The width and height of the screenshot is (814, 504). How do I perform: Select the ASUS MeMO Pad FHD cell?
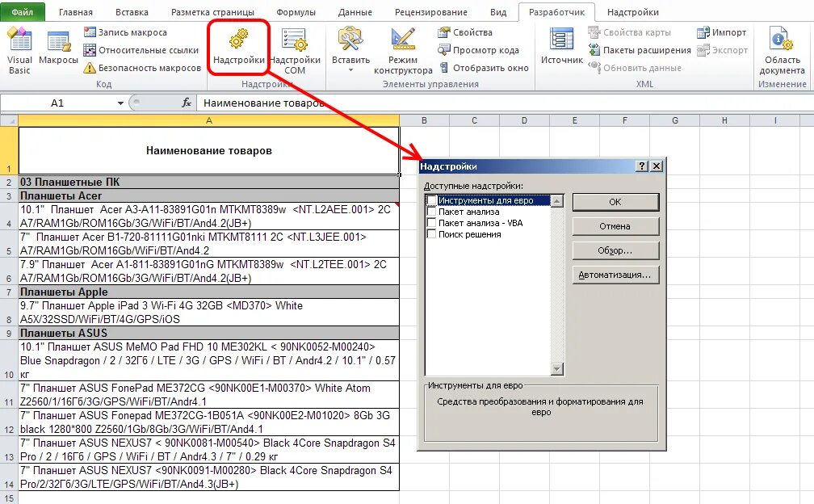pyautogui.click(x=208, y=360)
